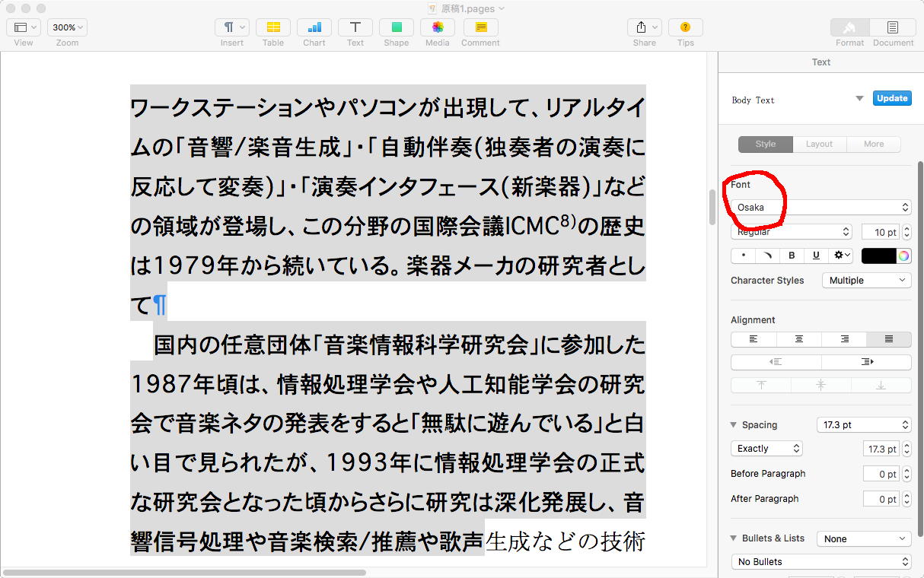Open the Document sidebar panel
Image resolution: width=924 pixels, height=578 pixels.
coord(893,27)
